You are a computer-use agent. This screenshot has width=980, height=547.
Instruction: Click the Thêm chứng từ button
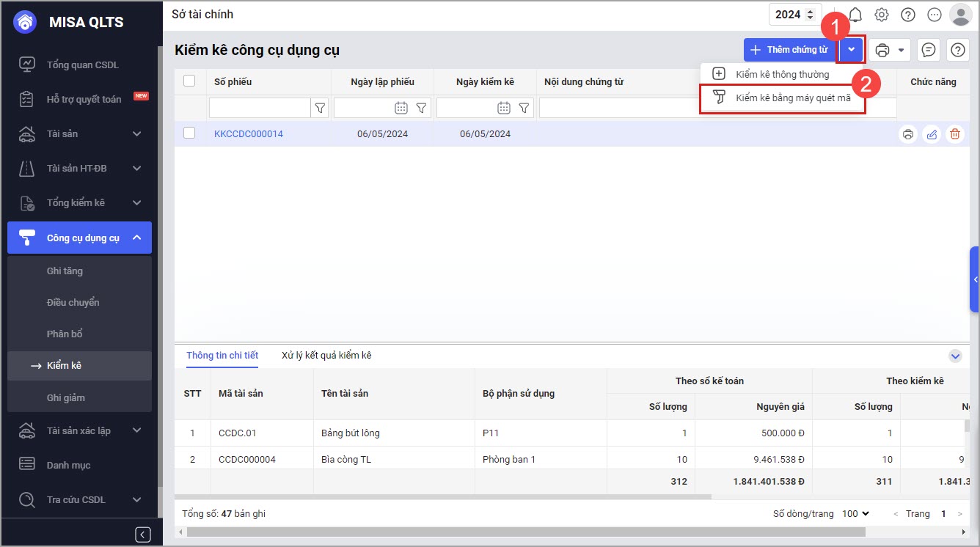789,50
